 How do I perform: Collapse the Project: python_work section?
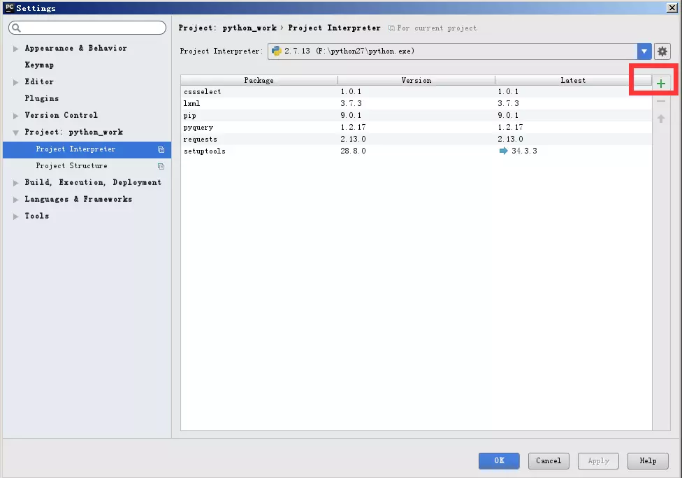(15, 133)
